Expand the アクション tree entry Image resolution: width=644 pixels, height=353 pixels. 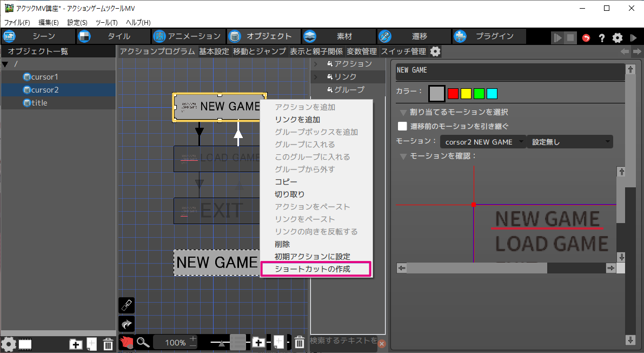(316, 64)
